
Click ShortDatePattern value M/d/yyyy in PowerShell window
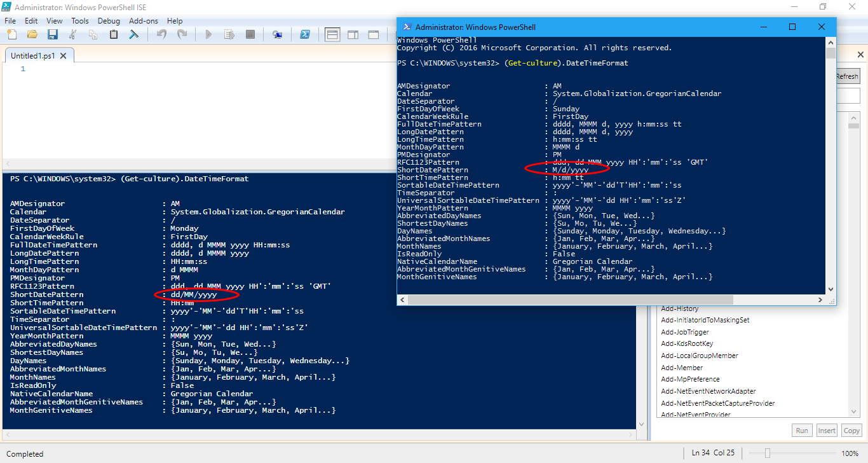click(571, 170)
